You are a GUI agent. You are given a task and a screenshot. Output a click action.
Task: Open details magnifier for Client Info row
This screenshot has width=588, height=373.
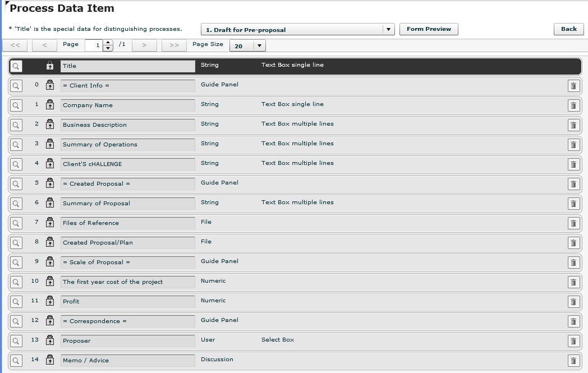tap(16, 86)
